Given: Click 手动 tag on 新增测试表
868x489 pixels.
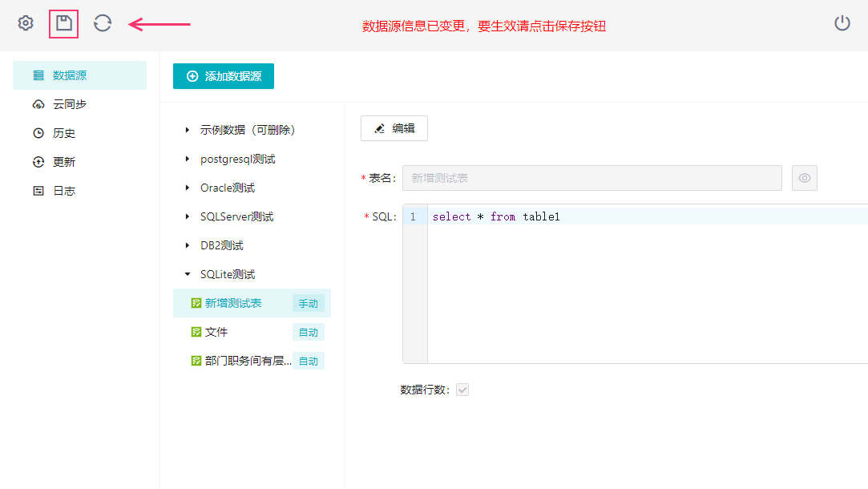Looking at the screenshot, I should point(309,304).
